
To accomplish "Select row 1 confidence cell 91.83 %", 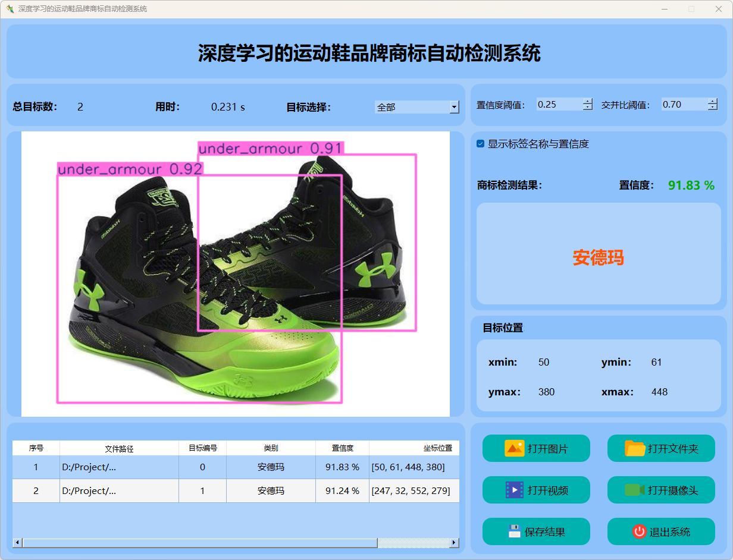I will (342, 467).
